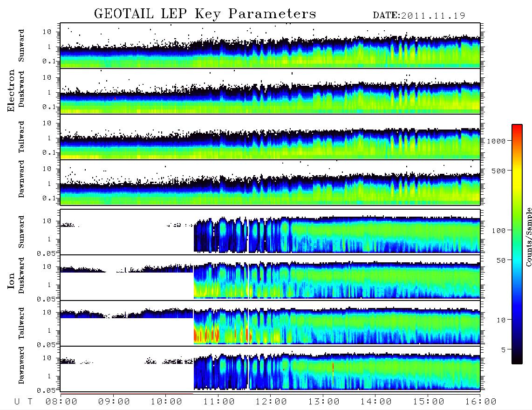Click the 14:00 time tick label
The image size is (532, 410).
coord(376,402)
